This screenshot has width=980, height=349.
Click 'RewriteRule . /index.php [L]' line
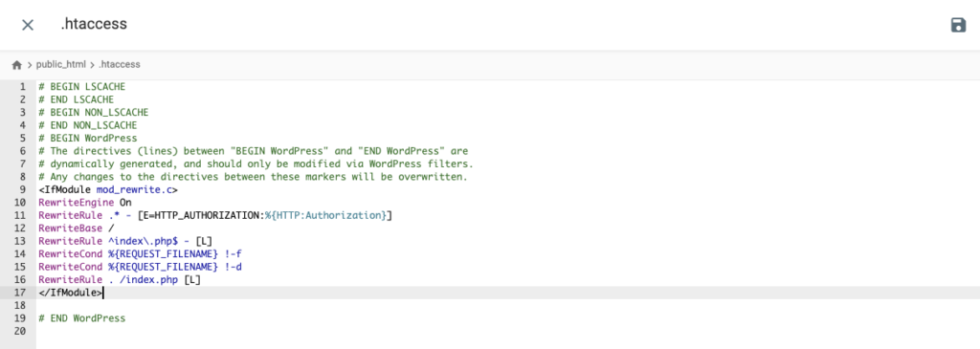point(120,280)
